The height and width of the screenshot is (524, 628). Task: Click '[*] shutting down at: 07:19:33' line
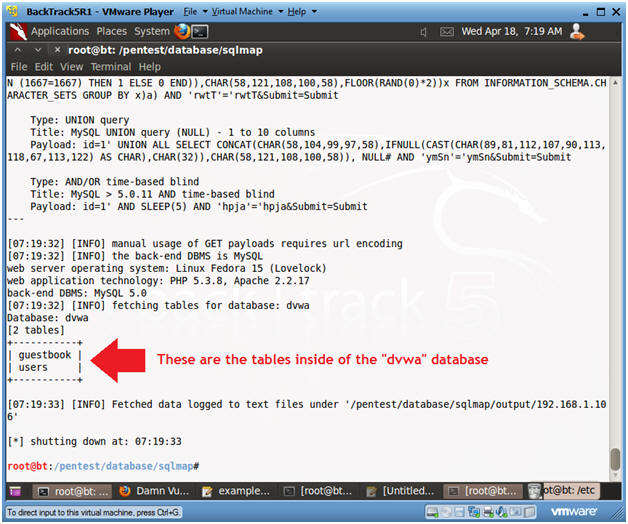[x=95, y=441]
